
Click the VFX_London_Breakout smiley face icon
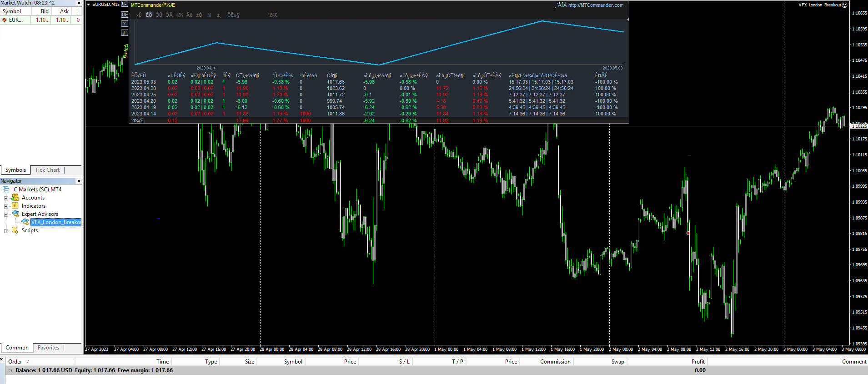(844, 5)
